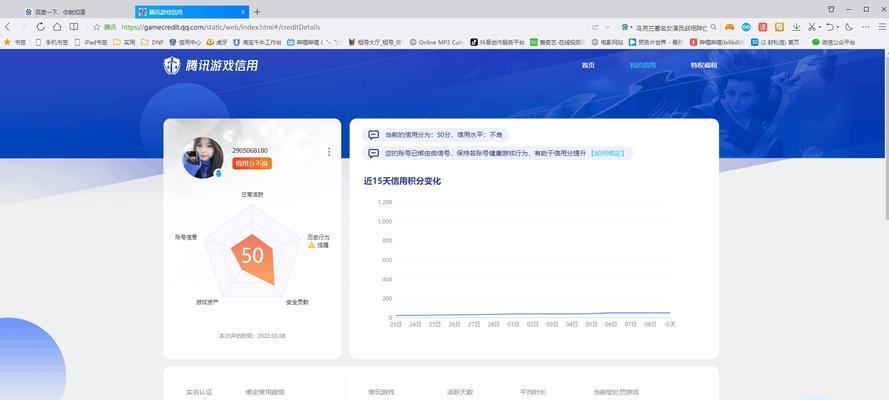The height and width of the screenshot is (400, 889).
Task: Open the 信用中心 bookmark
Action: tap(185, 42)
